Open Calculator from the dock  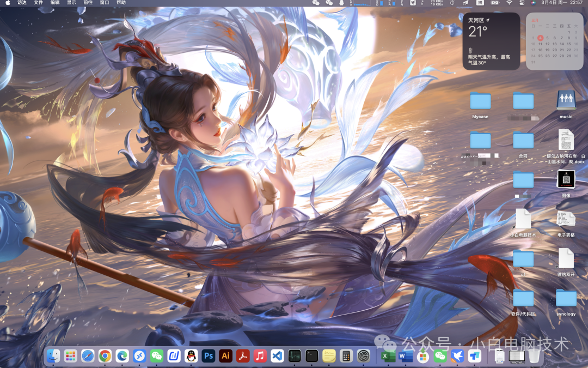pyautogui.click(x=346, y=355)
